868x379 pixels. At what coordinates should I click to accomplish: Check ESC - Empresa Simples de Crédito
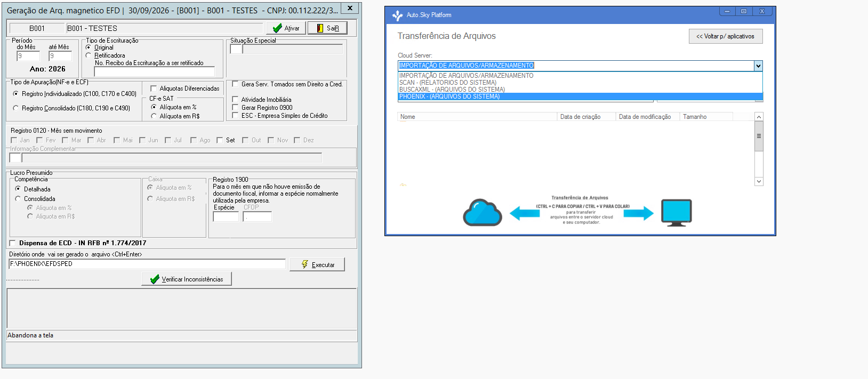[x=235, y=116]
